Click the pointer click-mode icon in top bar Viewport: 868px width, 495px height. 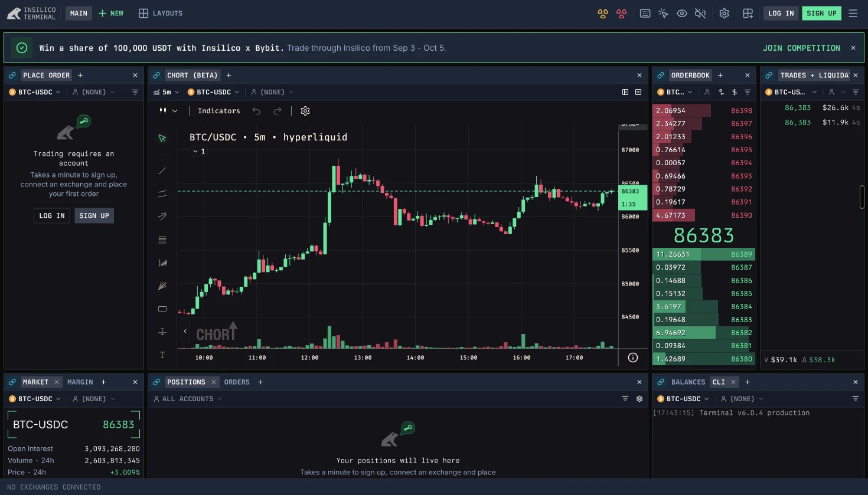click(x=664, y=14)
